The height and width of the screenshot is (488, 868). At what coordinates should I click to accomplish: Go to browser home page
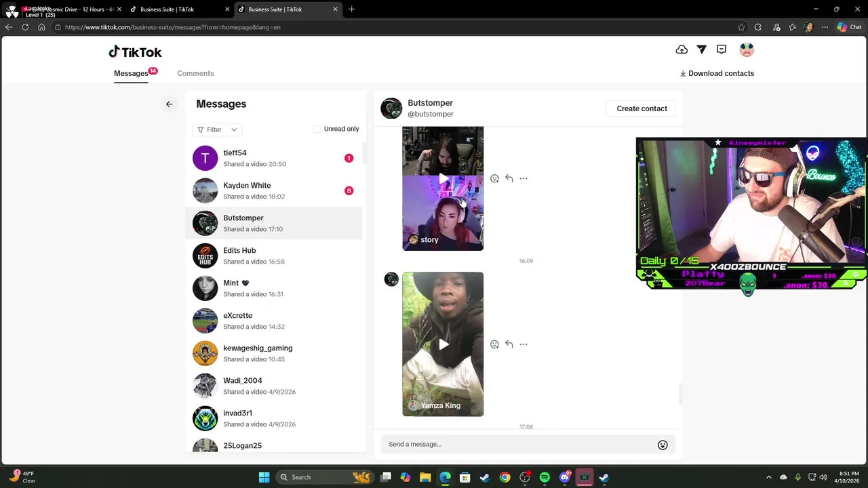click(x=41, y=27)
